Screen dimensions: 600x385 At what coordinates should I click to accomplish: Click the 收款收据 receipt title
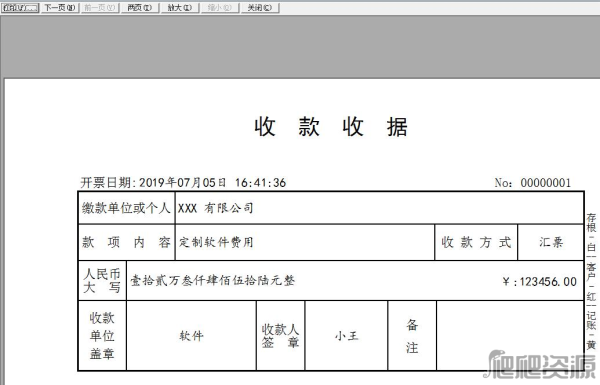pos(331,127)
